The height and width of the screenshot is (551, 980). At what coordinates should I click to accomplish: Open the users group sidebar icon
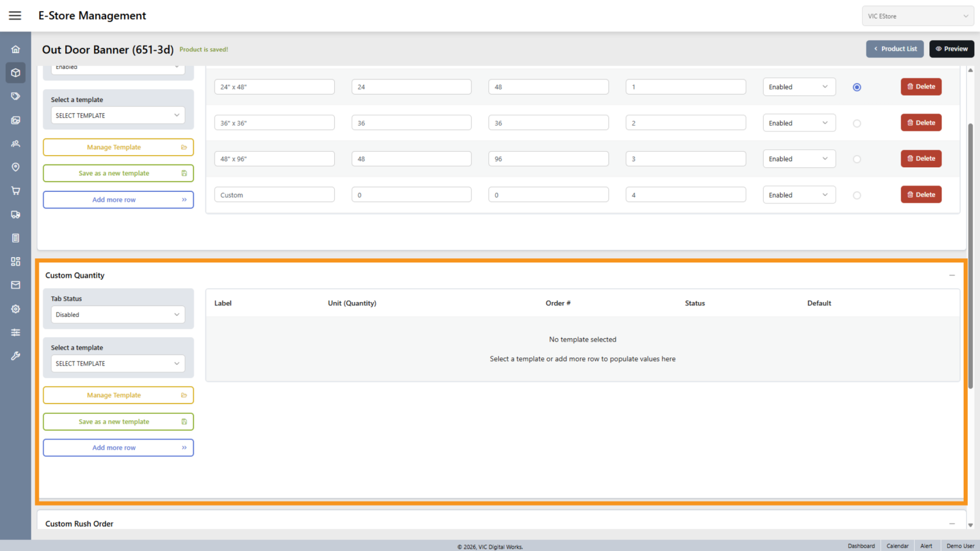coord(16,143)
